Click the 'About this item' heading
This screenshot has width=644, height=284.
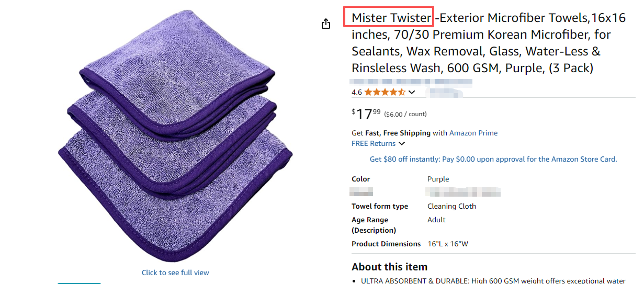pyautogui.click(x=389, y=267)
